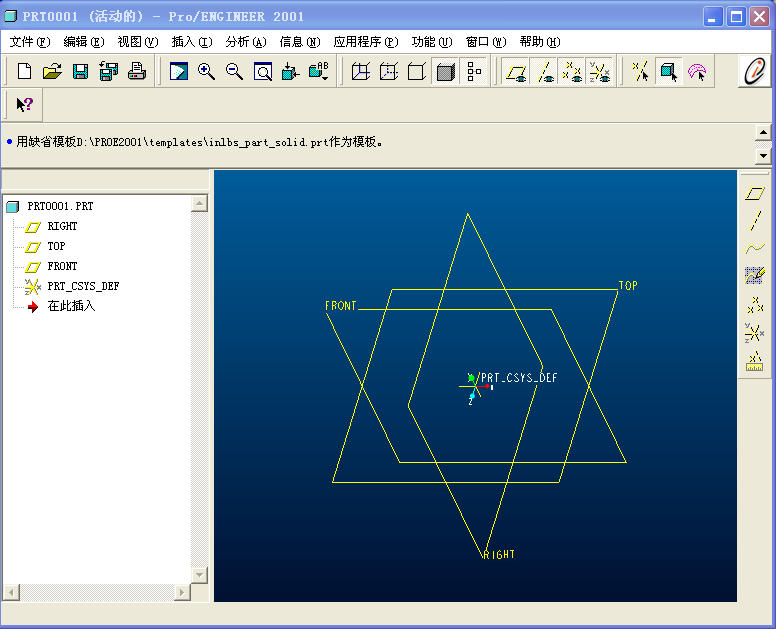
Task: Toggle the model tree display icon
Action: click(474, 72)
